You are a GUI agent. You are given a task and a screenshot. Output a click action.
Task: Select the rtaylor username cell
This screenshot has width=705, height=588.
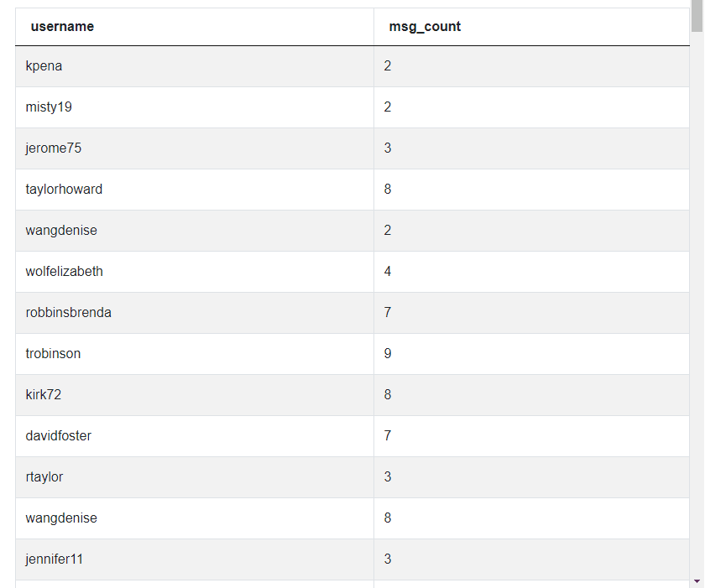coord(195,477)
